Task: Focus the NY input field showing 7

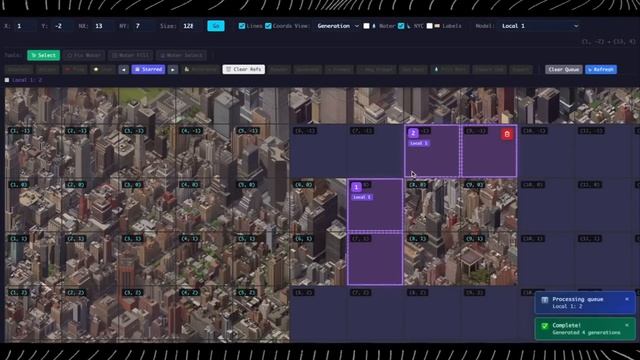Action: (x=144, y=26)
